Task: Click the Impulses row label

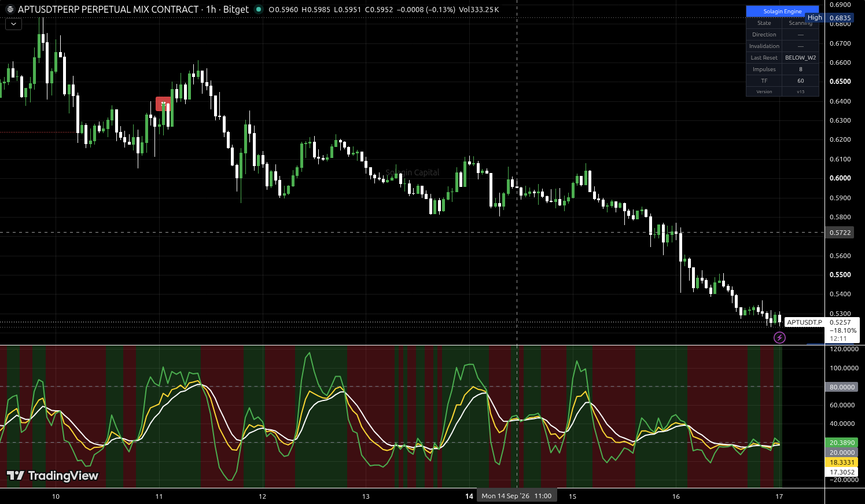Action: click(764, 69)
